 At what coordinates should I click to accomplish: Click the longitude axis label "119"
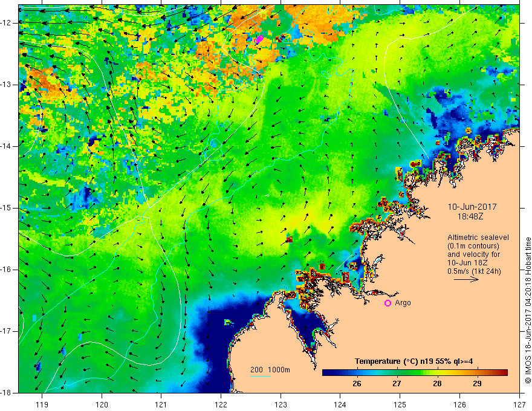pyautogui.click(x=42, y=405)
